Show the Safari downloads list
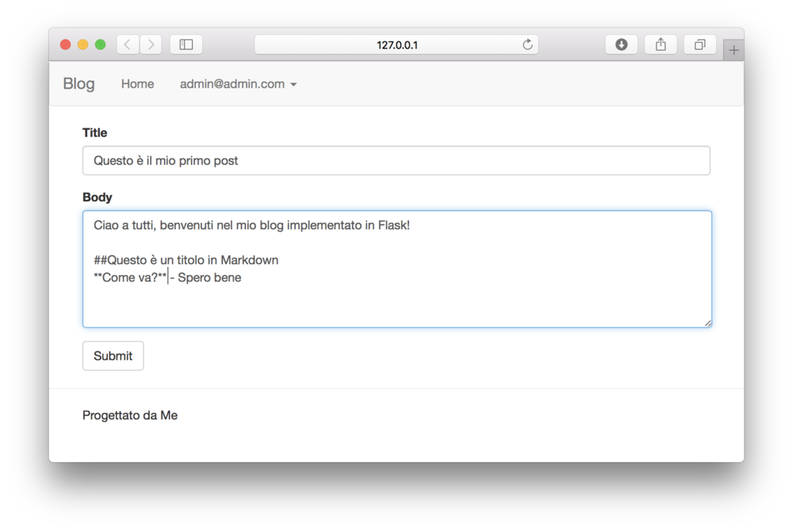 pyautogui.click(x=621, y=45)
